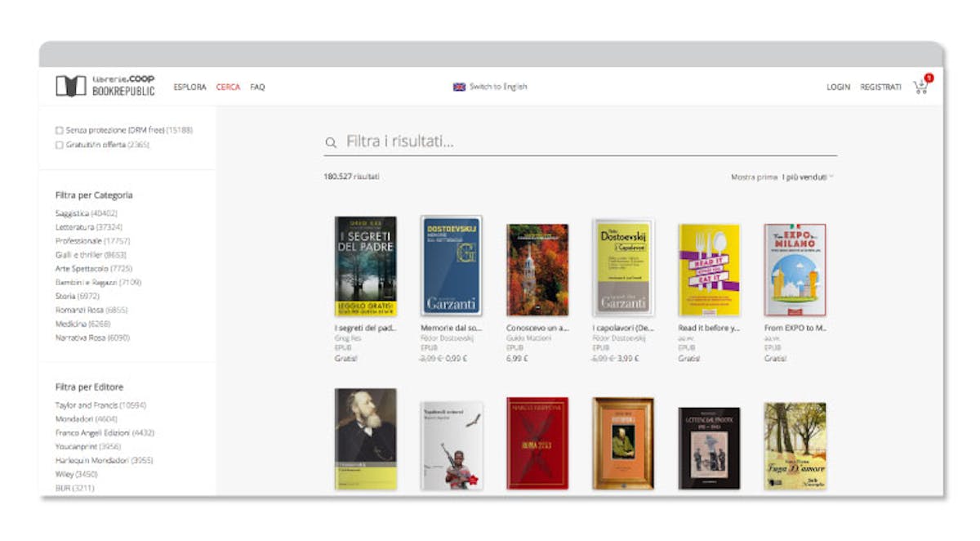Filter by category Narrativa Rosa

tap(92, 338)
